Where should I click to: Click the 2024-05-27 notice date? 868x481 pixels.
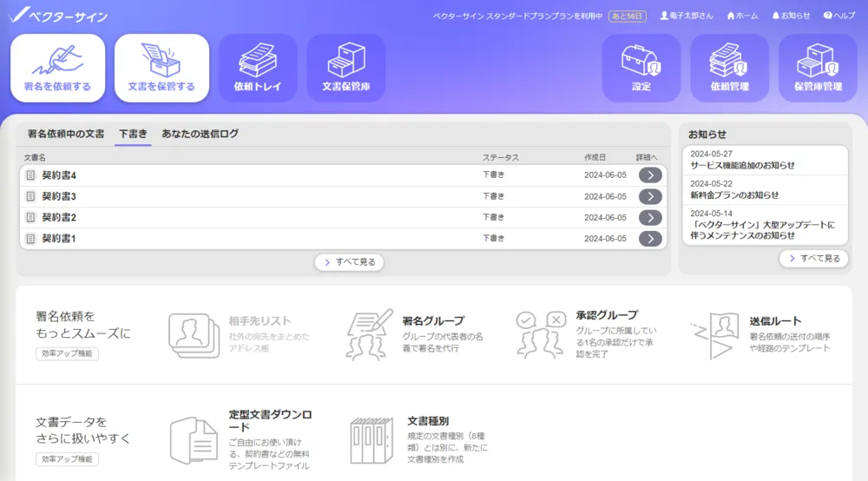[x=712, y=154]
